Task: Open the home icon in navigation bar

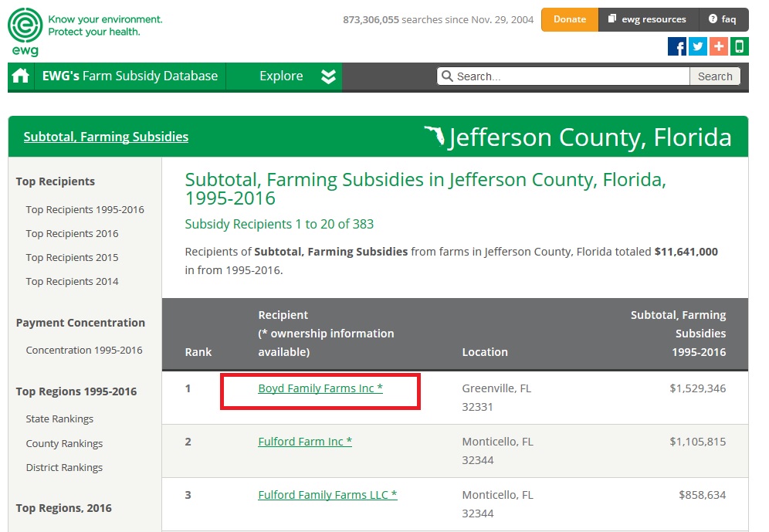Action: point(21,76)
